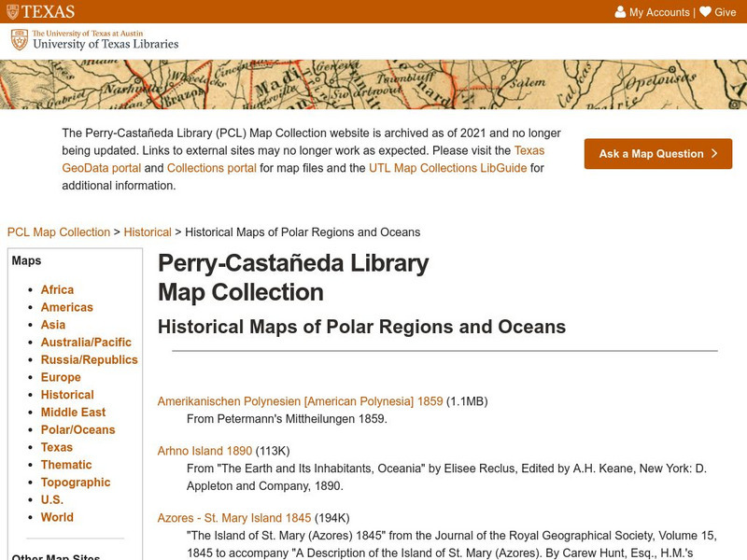Click the historical map banner image
Screen dimensions: 747x560
pos(373,84)
